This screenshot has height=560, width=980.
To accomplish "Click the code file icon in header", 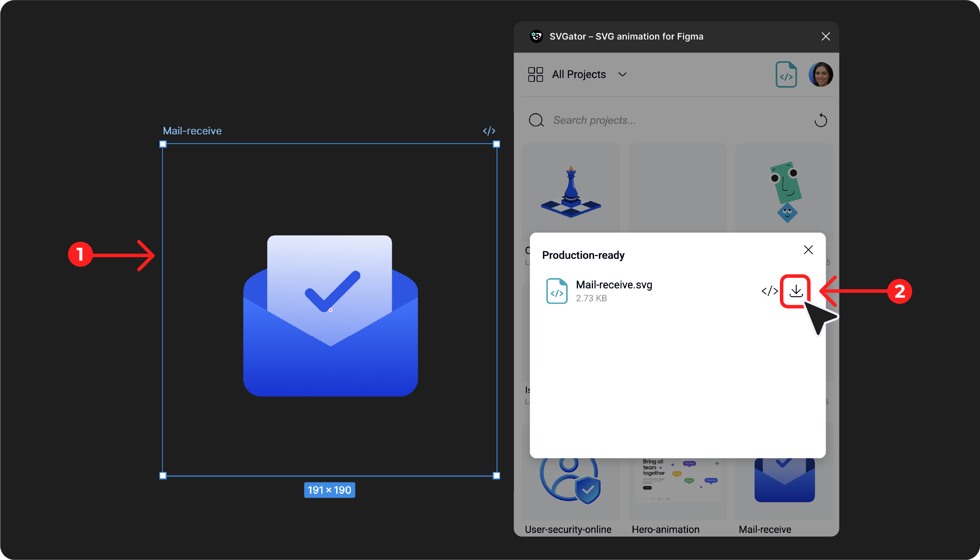I will coord(786,74).
